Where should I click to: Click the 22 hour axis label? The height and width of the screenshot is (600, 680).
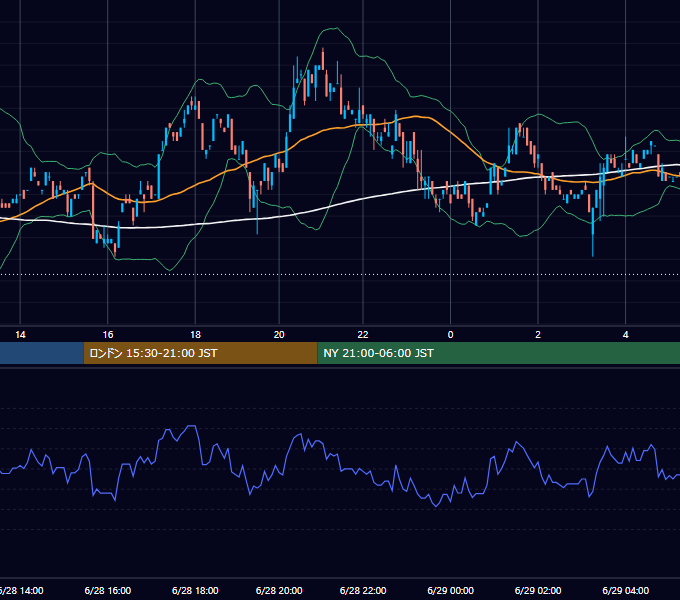click(363, 335)
